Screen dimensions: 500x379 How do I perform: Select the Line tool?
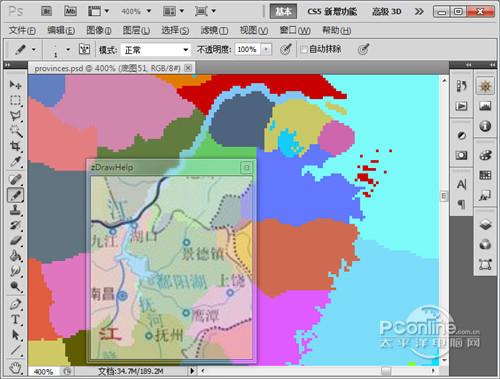[x=15, y=350]
